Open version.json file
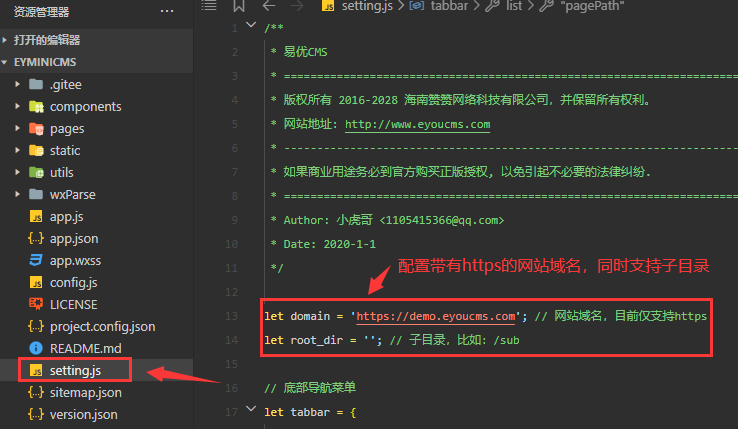Image resolution: width=738 pixels, height=429 pixels. (84, 414)
